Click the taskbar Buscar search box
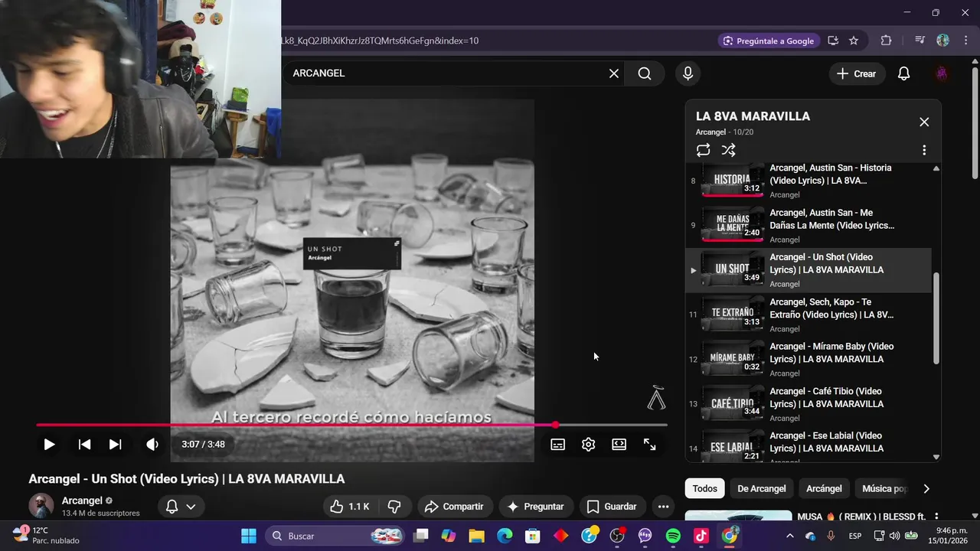This screenshot has height=551, width=980. click(x=335, y=536)
